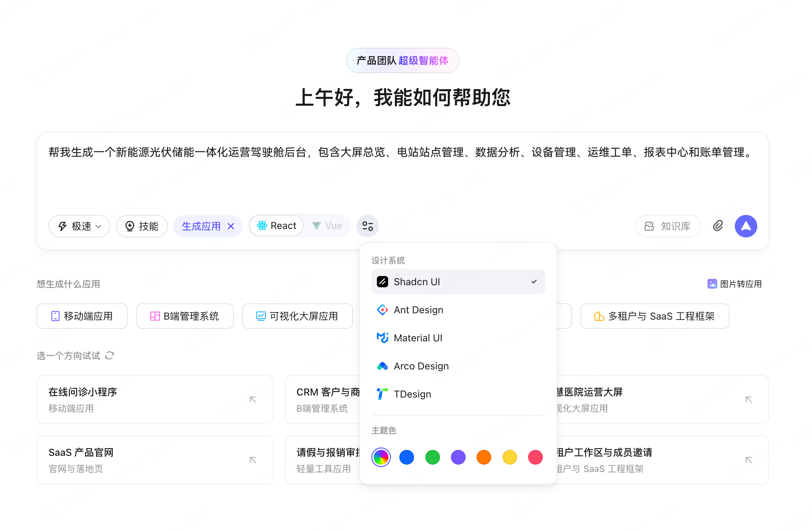Click the 产品团队 超级智能体 badge
The width and height of the screenshot is (812, 531).
[402, 60]
